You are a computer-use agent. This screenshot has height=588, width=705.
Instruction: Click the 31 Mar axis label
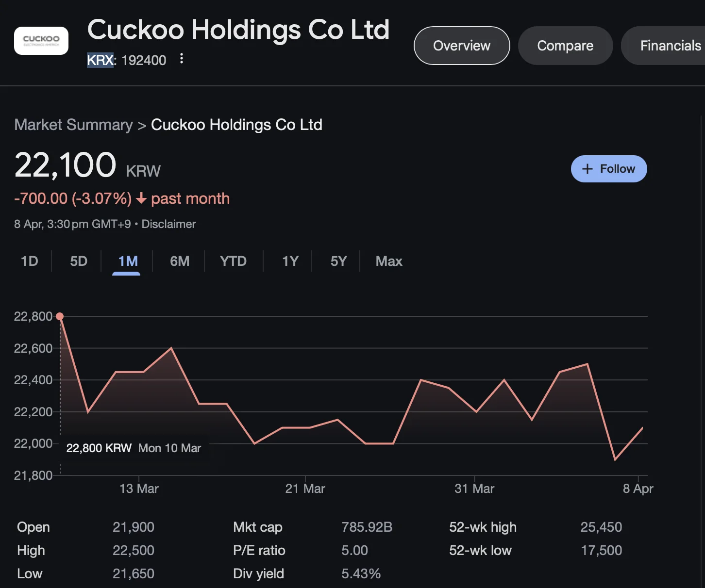(x=474, y=489)
